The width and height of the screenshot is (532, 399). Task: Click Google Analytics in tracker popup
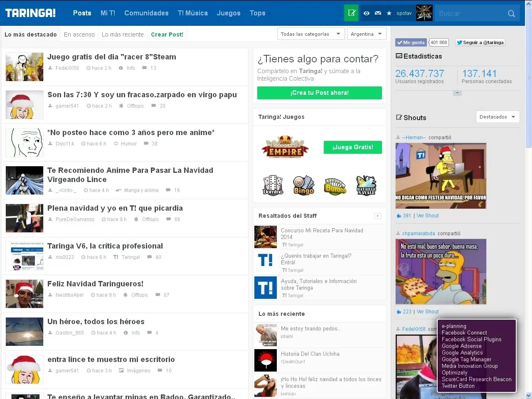462,353
